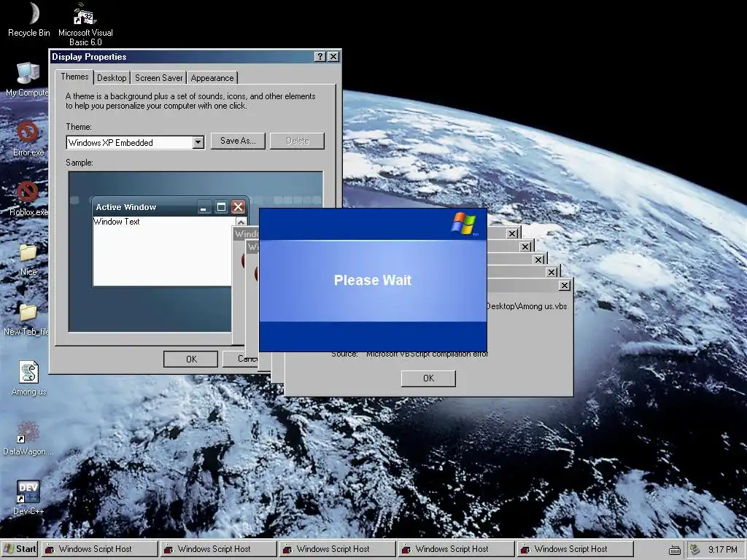Screen dimensions: 747x560
Task: Click the help question mark in Display Properties
Action: click(x=320, y=57)
